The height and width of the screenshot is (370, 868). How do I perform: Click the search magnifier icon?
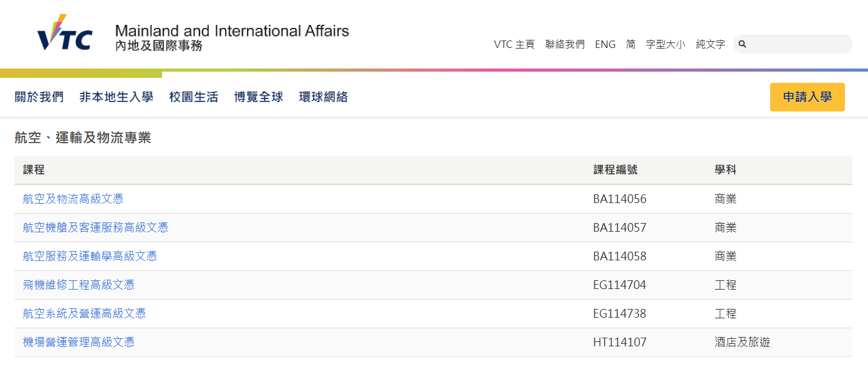click(743, 44)
